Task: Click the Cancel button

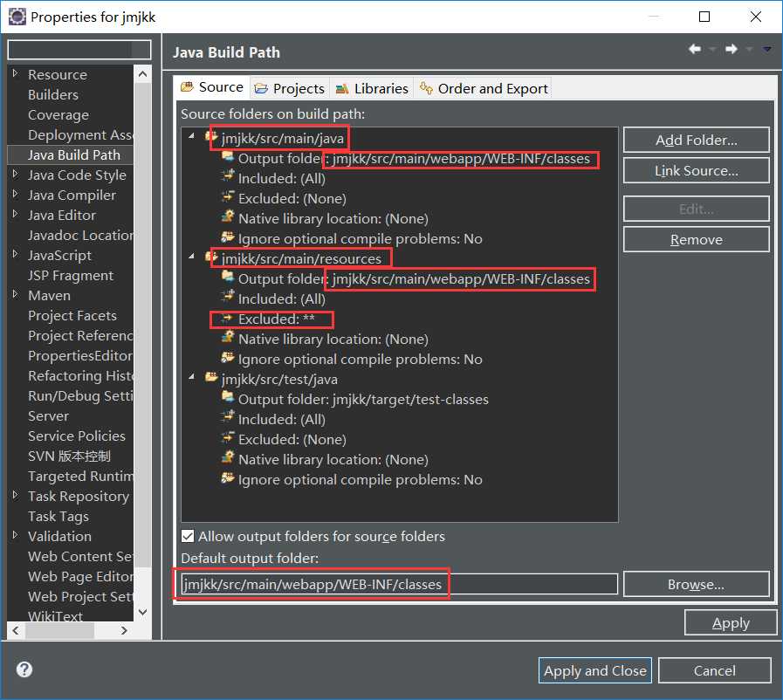Action: click(x=715, y=670)
